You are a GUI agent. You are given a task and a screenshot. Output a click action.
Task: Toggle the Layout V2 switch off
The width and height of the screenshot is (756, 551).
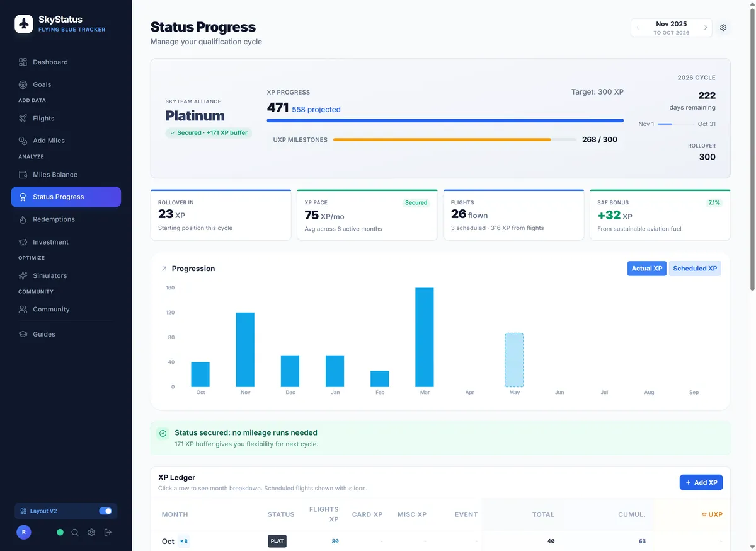tap(106, 511)
